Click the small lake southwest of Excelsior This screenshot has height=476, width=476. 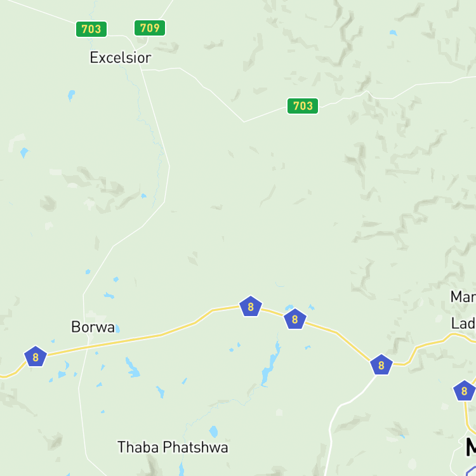[71, 95]
